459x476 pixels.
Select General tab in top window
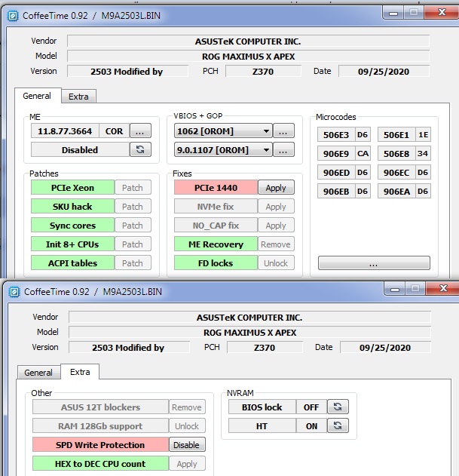click(x=37, y=96)
